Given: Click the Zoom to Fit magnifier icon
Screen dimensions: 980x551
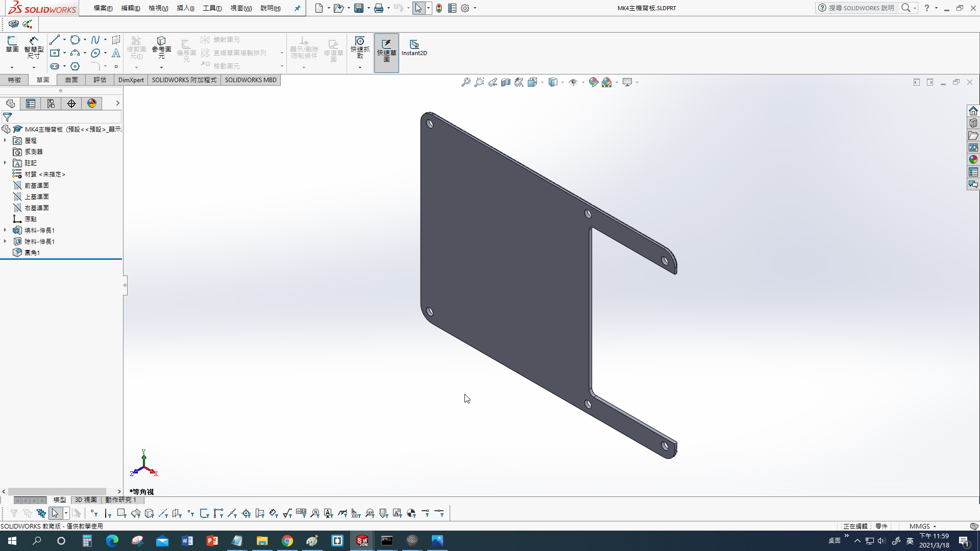Looking at the screenshot, I should (465, 82).
